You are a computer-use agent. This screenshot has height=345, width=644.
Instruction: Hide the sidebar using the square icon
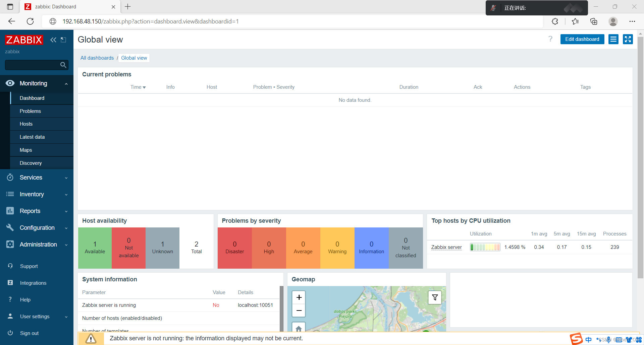(x=63, y=40)
